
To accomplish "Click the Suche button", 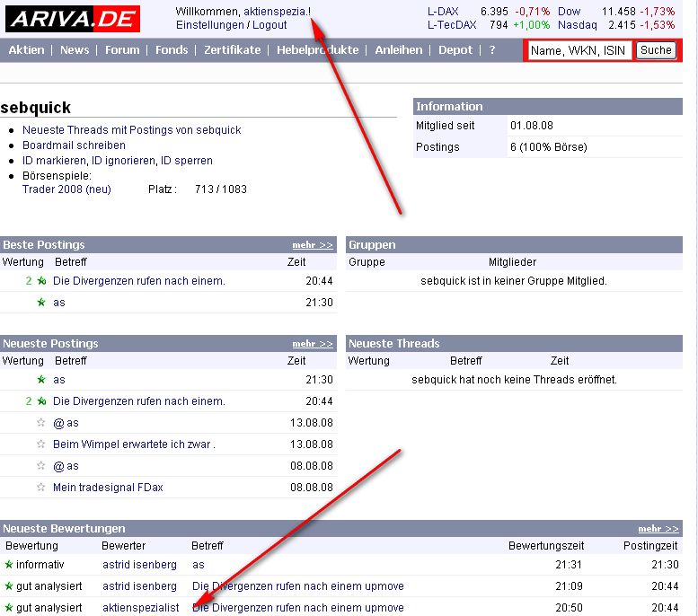I will (656, 50).
